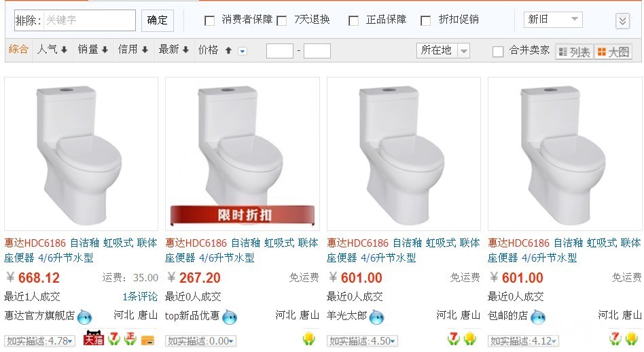The width and height of the screenshot is (644, 352).
Task: Click the Wangwang icon beside 包邮的店
Action: tap(537, 317)
